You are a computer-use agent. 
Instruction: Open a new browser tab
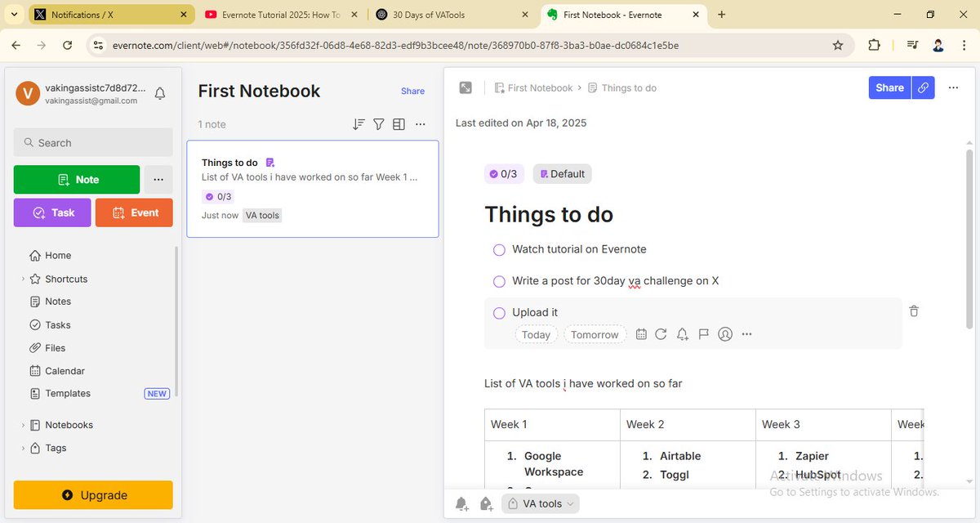721,15
